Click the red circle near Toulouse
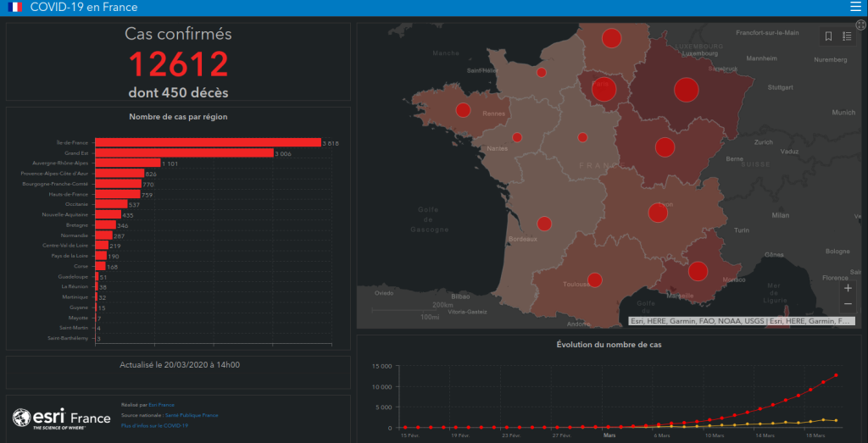 [x=595, y=280]
